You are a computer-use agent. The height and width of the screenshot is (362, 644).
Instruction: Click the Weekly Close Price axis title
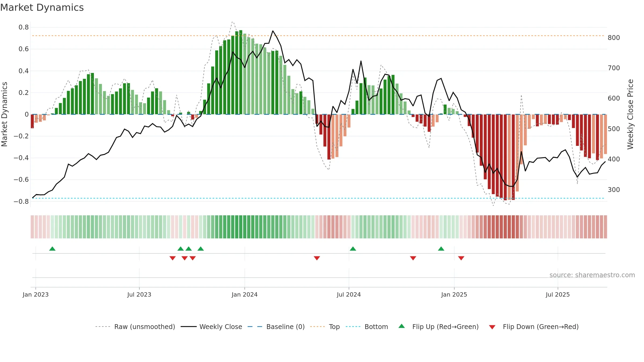(630, 114)
